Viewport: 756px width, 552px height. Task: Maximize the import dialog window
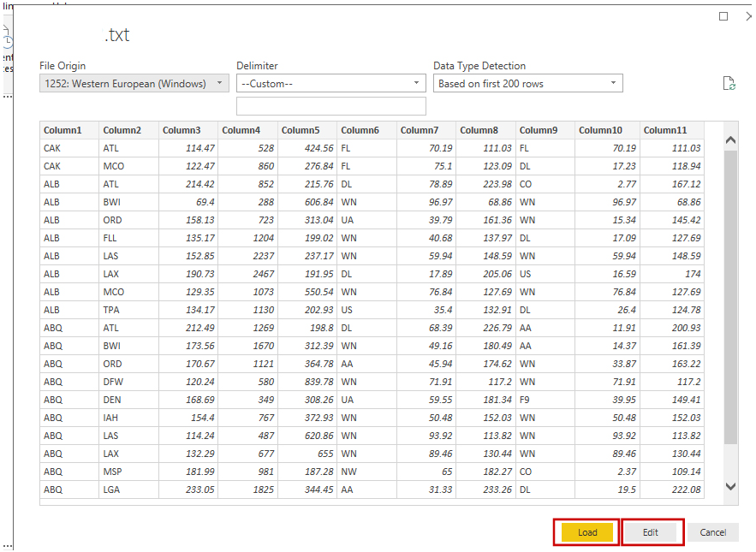(723, 16)
